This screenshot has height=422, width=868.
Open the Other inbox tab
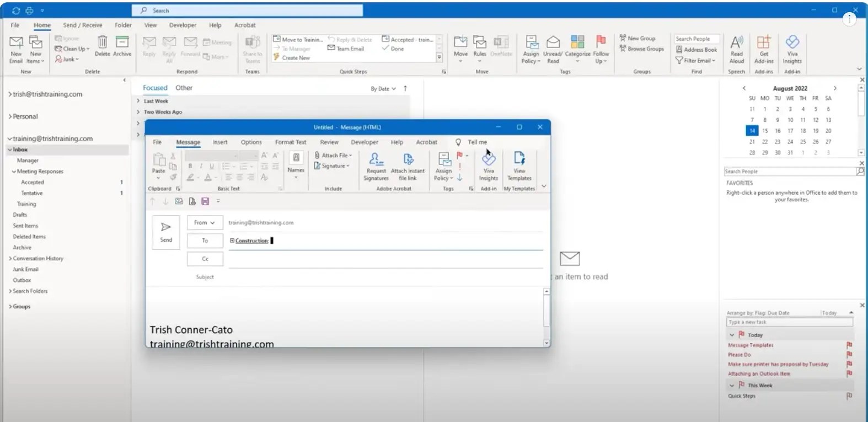pos(184,88)
